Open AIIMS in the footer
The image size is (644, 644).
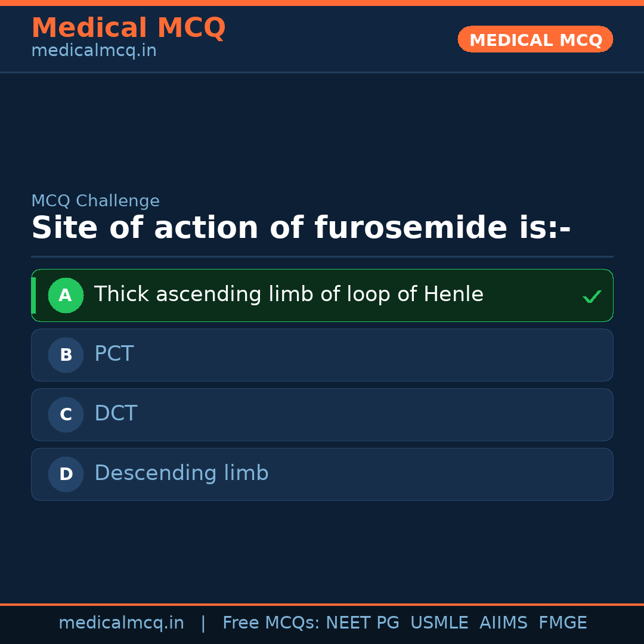(x=503, y=623)
